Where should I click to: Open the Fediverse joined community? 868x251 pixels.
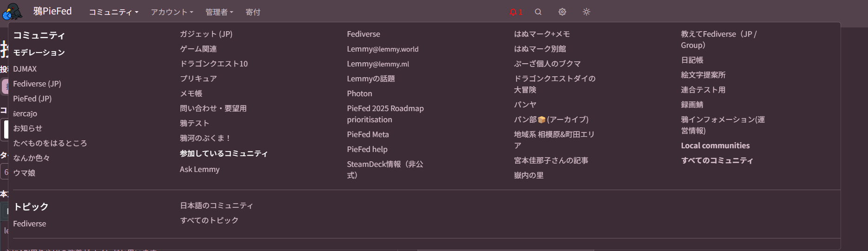tap(364, 34)
